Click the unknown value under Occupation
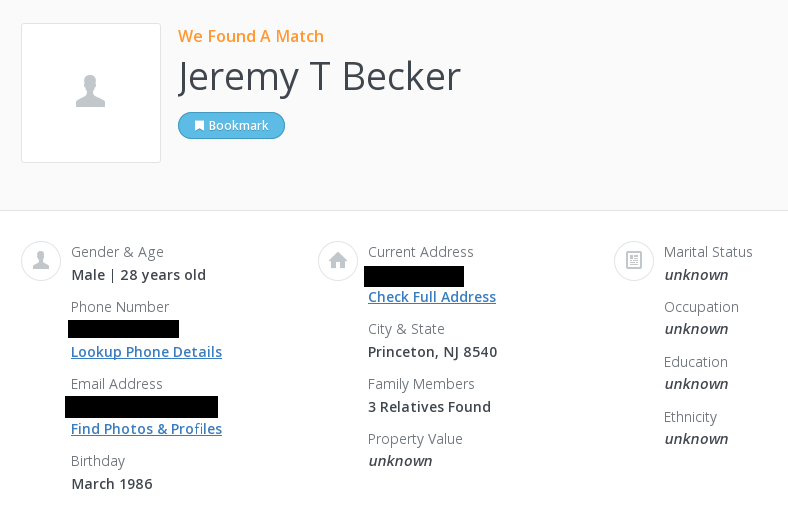 pyautogui.click(x=696, y=329)
